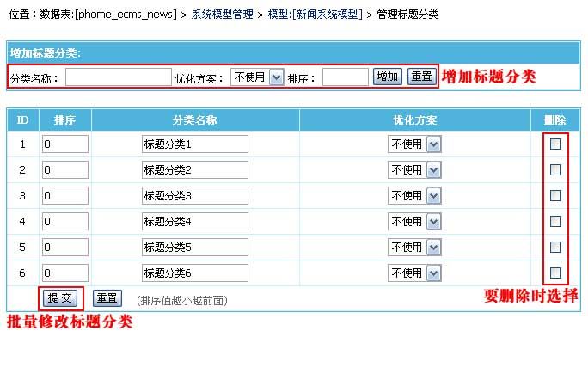This screenshot has width=588, height=386.
Task: Go to the 模型:[新闻系统模型] breadcrumb link
Action: [x=315, y=15]
